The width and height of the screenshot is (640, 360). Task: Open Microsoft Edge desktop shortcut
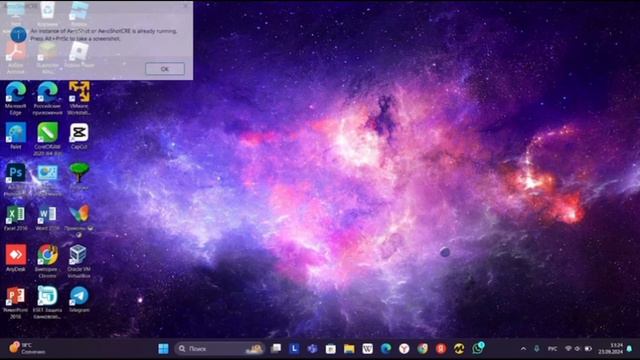point(16,98)
